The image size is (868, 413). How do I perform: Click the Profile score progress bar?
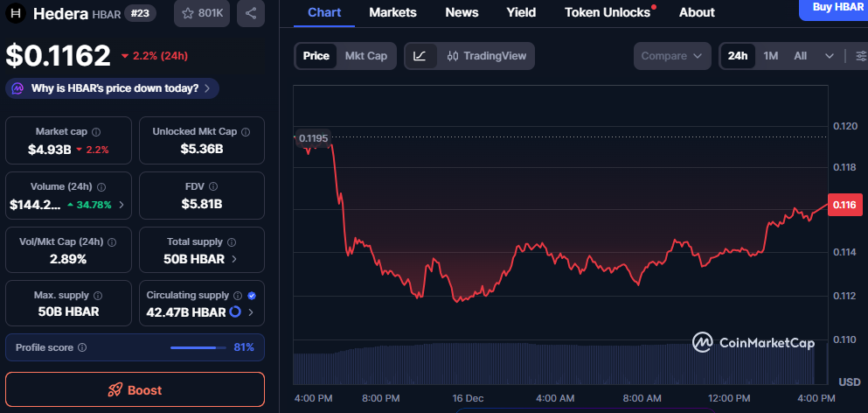pos(198,347)
